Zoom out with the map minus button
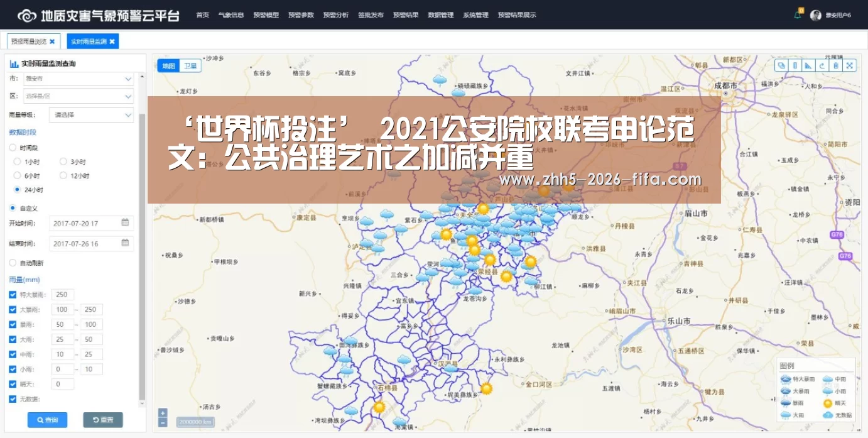The height and width of the screenshot is (438, 868). click(163, 422)
